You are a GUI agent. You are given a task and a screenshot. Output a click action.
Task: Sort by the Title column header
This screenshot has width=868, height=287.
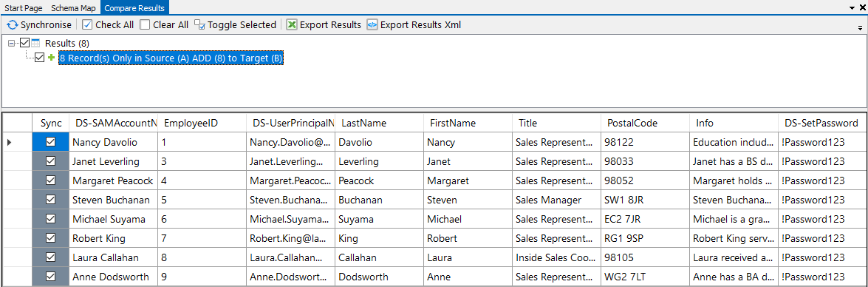[556, 123]
